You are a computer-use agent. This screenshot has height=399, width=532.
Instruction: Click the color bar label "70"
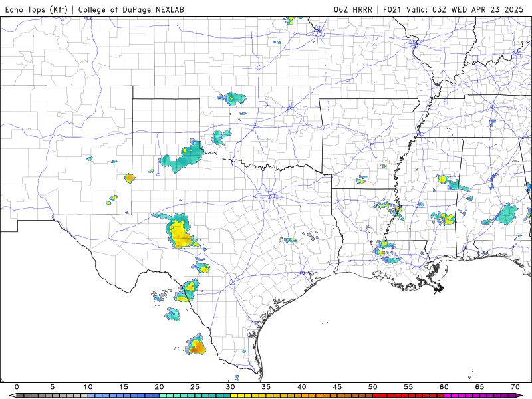[515, 387]
